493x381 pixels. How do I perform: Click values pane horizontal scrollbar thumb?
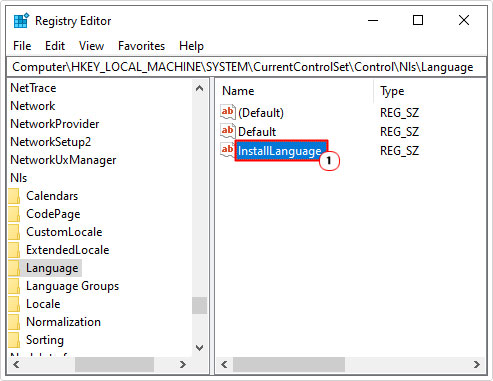[289, 364]
